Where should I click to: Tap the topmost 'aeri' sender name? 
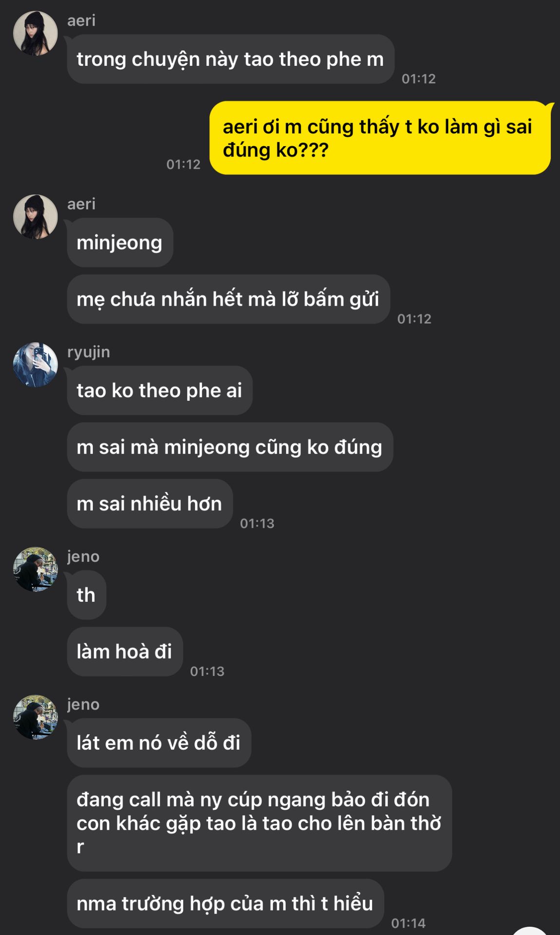[81, 20]
